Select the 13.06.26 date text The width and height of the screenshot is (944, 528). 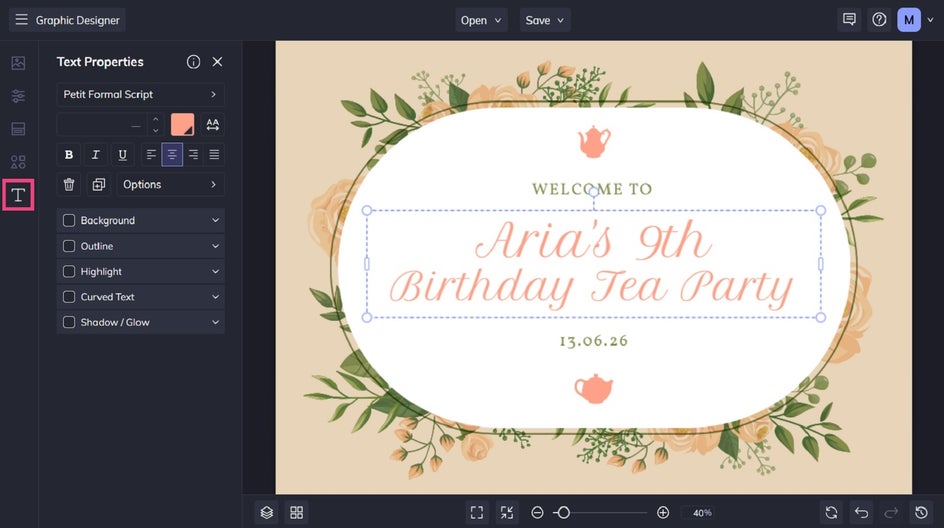pyautogui.click(x=594, y=341)
